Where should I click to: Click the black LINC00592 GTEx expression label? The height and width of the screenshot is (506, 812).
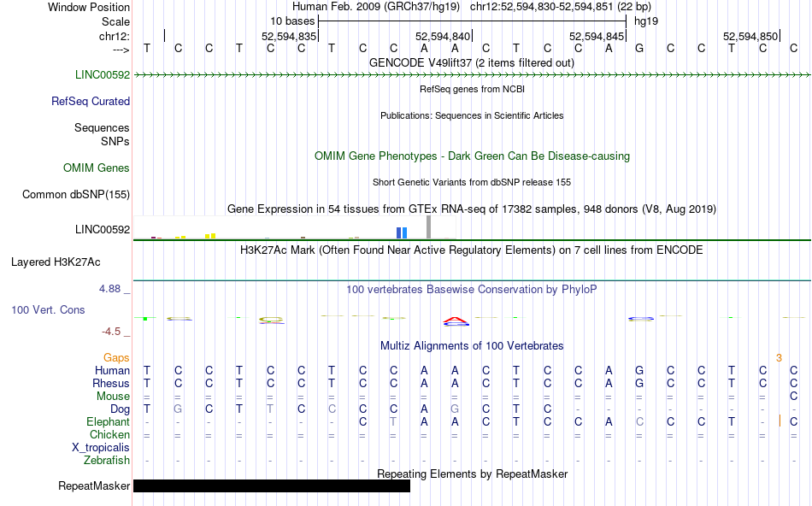[103, 229]
